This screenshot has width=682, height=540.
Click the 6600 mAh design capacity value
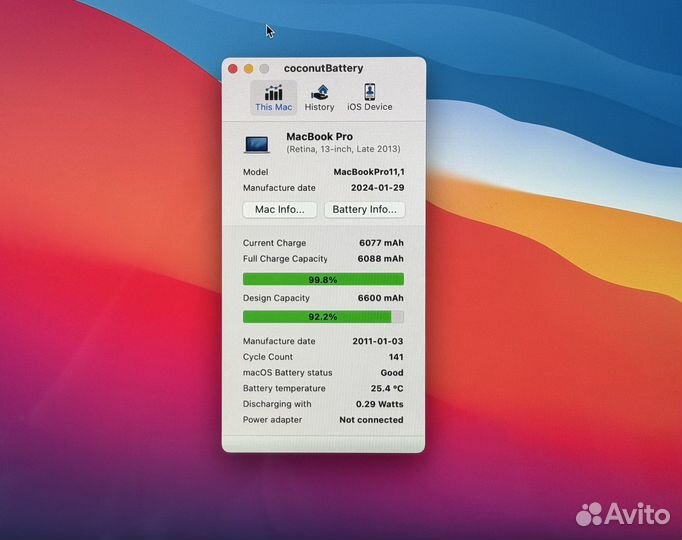(381, 298)
